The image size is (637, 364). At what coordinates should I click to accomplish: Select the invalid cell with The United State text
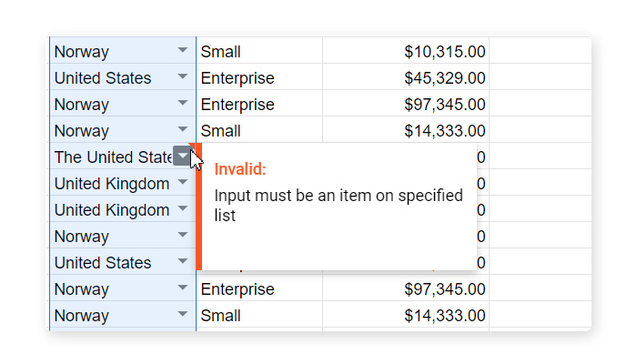click(x=123, y=156)
